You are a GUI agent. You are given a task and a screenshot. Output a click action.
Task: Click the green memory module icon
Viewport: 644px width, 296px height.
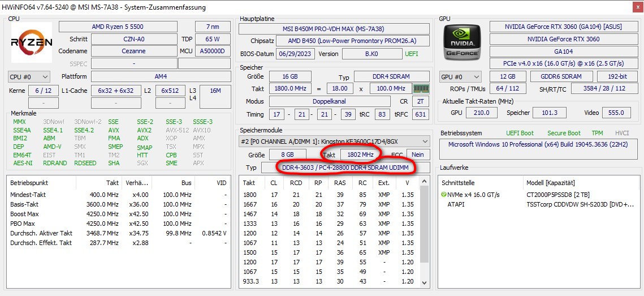point(420,88)
